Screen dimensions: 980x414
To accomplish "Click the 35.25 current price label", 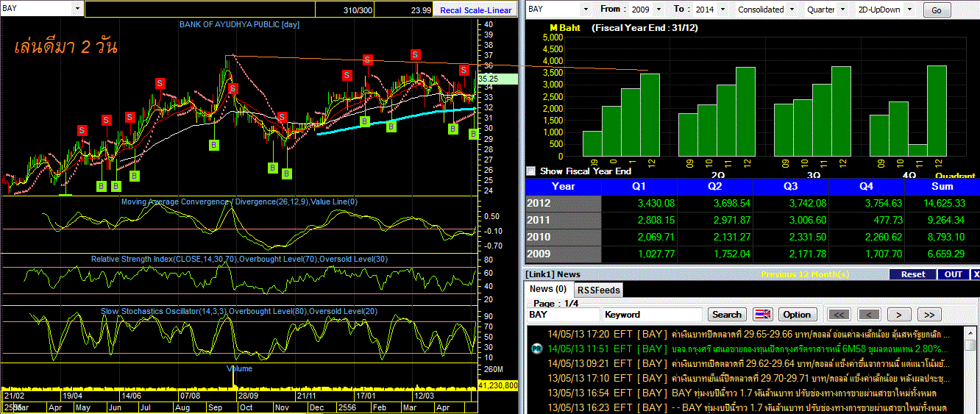I will point(497,78).
